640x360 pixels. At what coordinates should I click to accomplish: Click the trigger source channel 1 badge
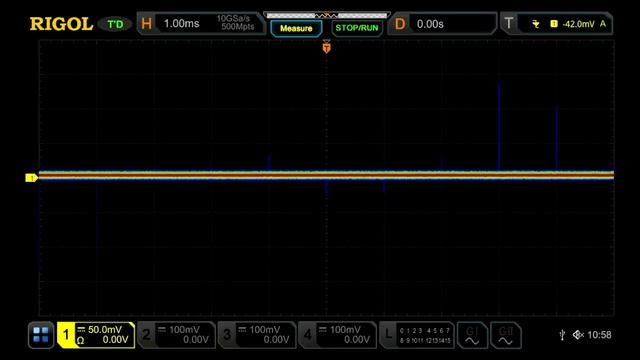pos(554,24)
